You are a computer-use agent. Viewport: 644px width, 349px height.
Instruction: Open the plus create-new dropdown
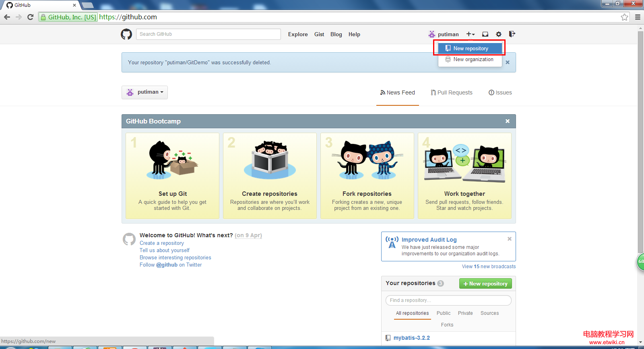(x=471, y=34)
